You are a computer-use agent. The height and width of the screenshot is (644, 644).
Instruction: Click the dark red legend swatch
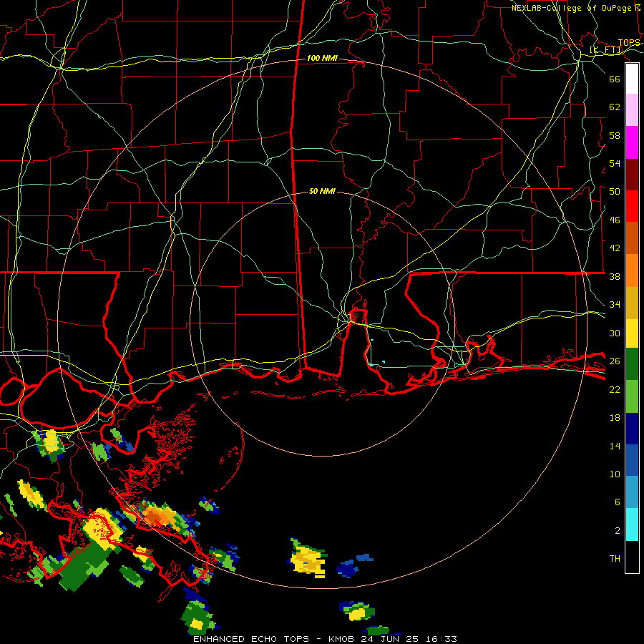tap(632, 175)
